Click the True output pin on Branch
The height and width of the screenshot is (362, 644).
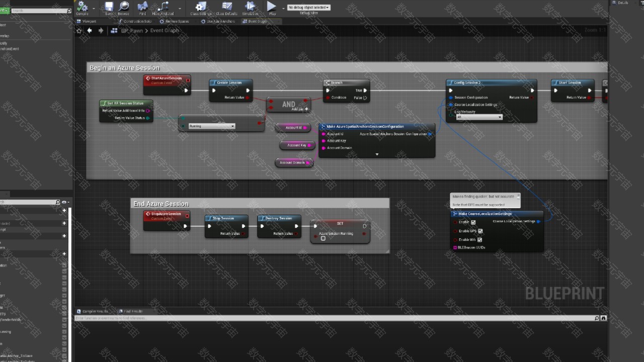click(x=365, y=90)
